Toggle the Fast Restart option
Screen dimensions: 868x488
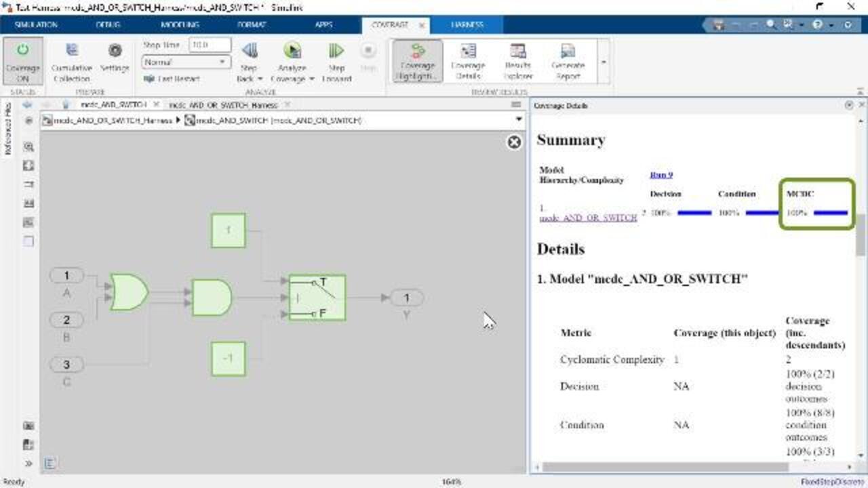click(172, 79)
